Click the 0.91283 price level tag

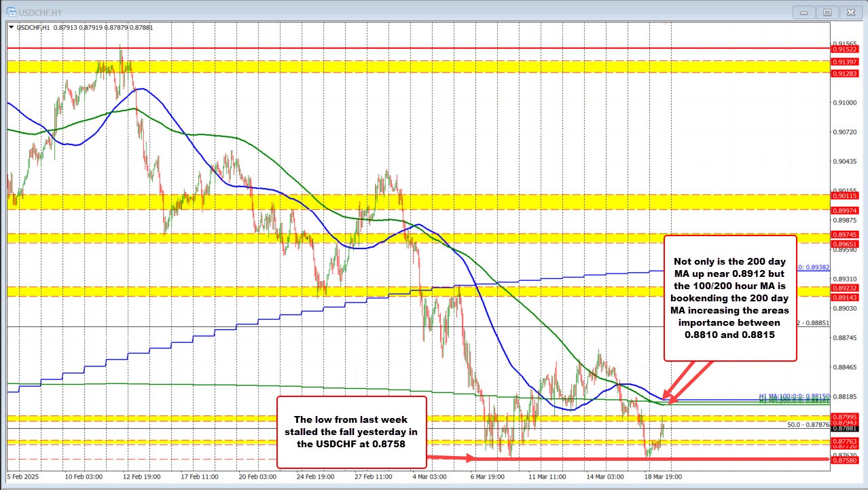pyautogui.click(x=846, y=73)
